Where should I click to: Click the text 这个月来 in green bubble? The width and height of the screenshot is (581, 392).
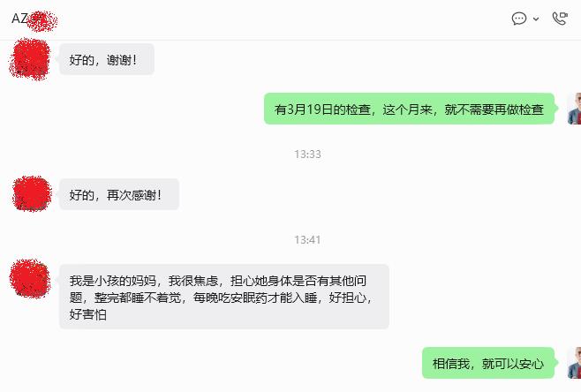coord(408,109)
